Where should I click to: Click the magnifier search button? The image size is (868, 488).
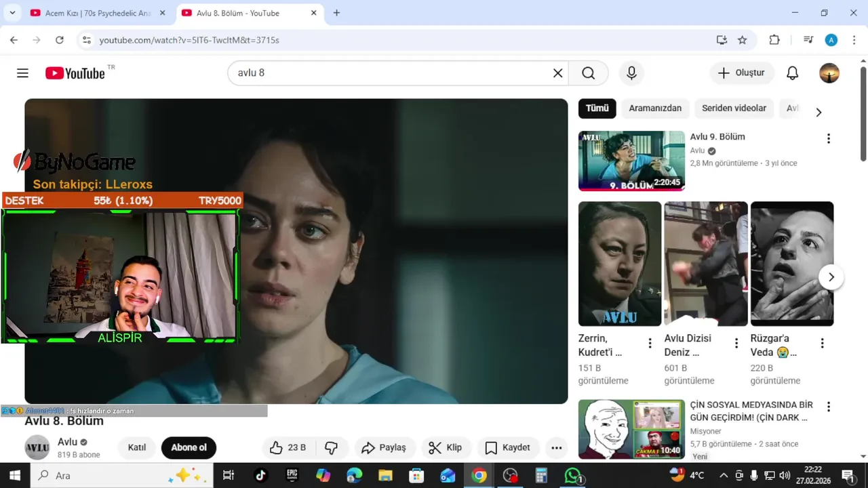588,73
